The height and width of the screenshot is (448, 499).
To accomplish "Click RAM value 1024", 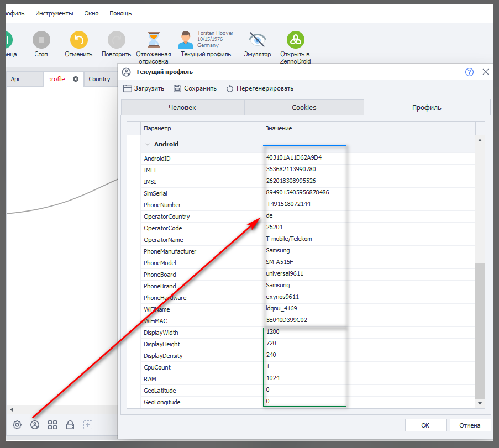I will 273,378.
